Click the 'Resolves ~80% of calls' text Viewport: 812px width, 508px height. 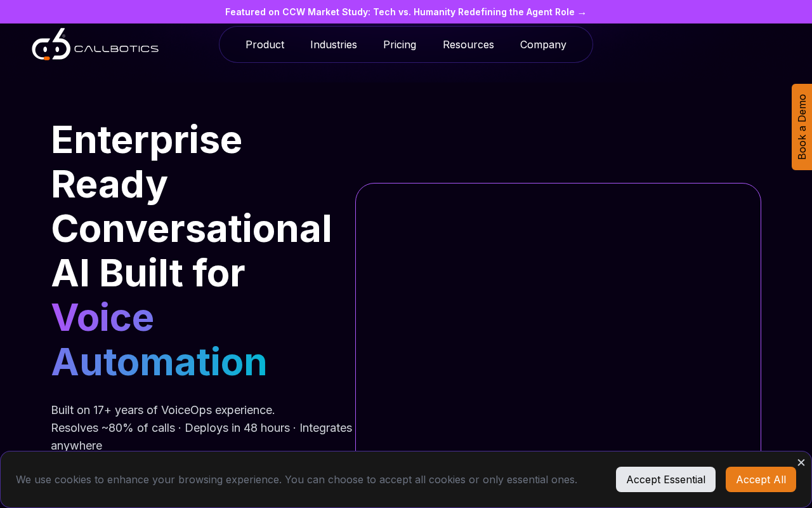tap(113, 428)
